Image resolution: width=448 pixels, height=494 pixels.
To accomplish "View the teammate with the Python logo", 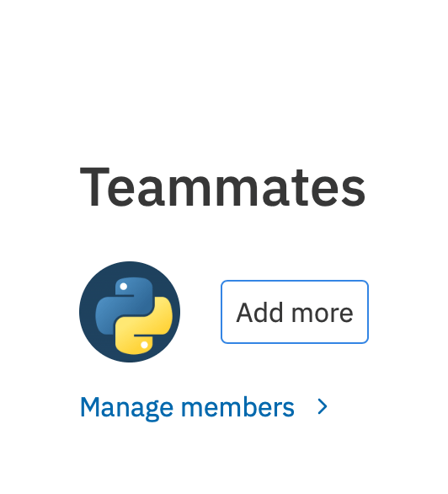I will tap(130, 312).
